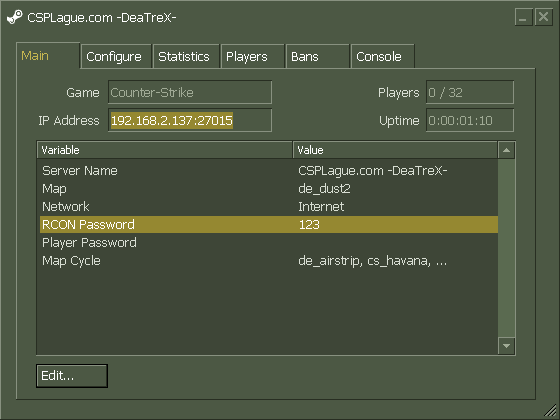
Task: Click the de_dust2 map value
Action: pyautogui.click(x=324, y=189)
